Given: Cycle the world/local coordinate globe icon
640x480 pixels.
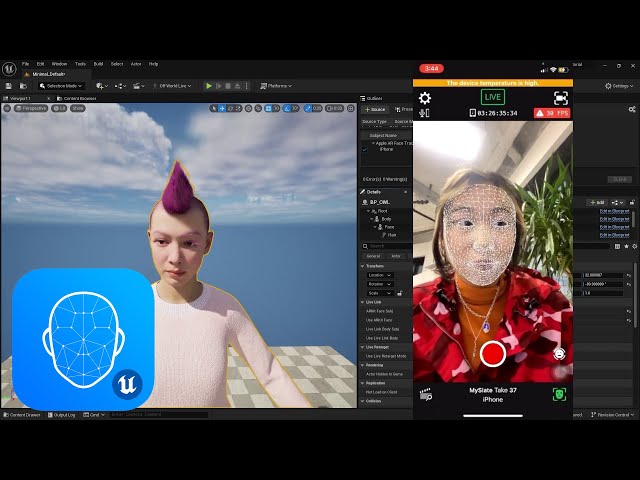Looking at the screenshot, I should [248, 109].
